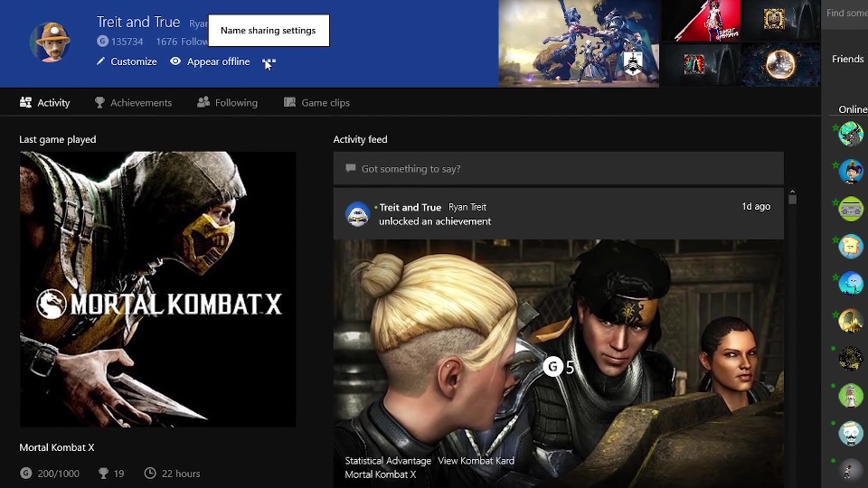Click the Following people tab icon
Screen dimensions: 868x488
click(203, 102)
